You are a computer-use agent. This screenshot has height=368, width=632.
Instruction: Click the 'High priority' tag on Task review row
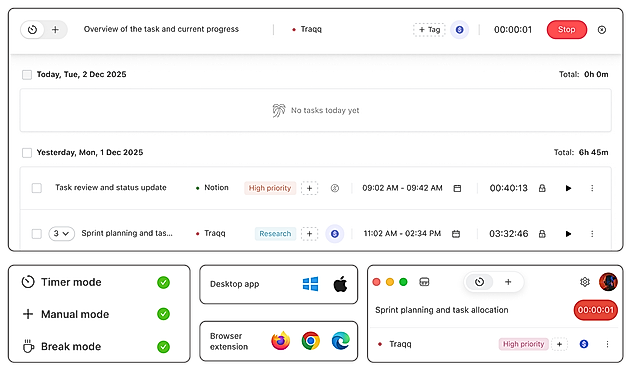click(x=270, y=188)
